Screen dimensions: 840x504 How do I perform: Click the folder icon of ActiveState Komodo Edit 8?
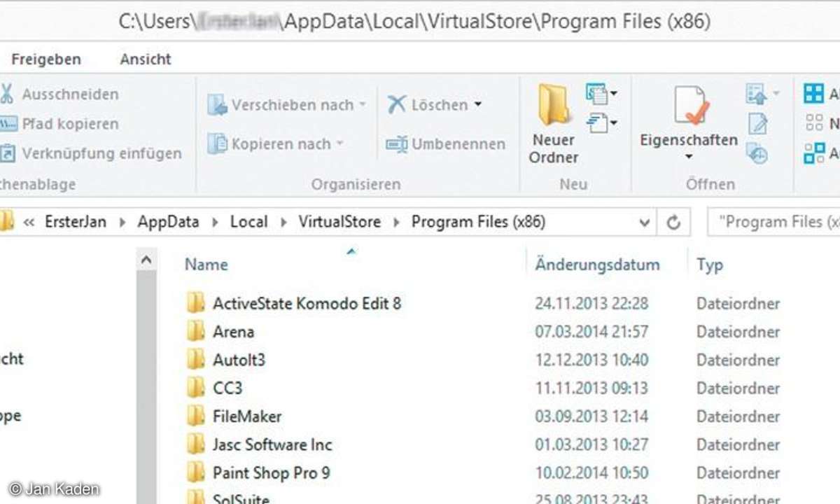[x=195, y=303]
